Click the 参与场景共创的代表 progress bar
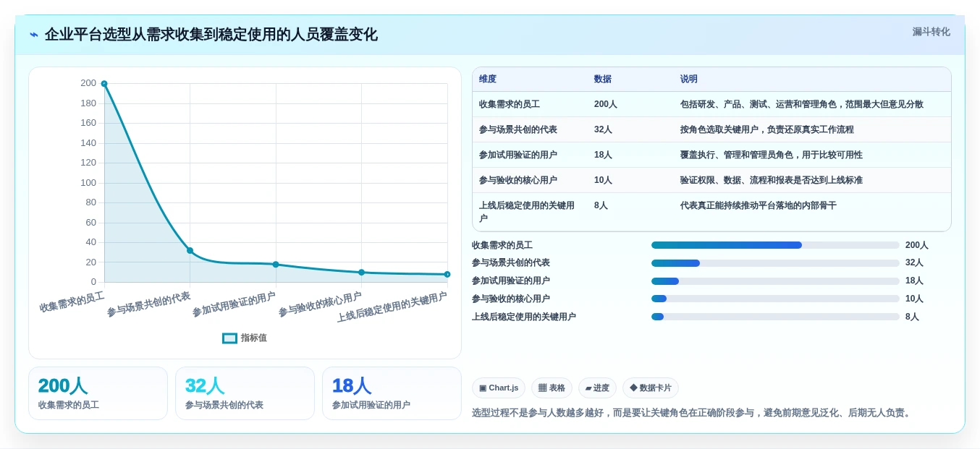 pos(775,263)
